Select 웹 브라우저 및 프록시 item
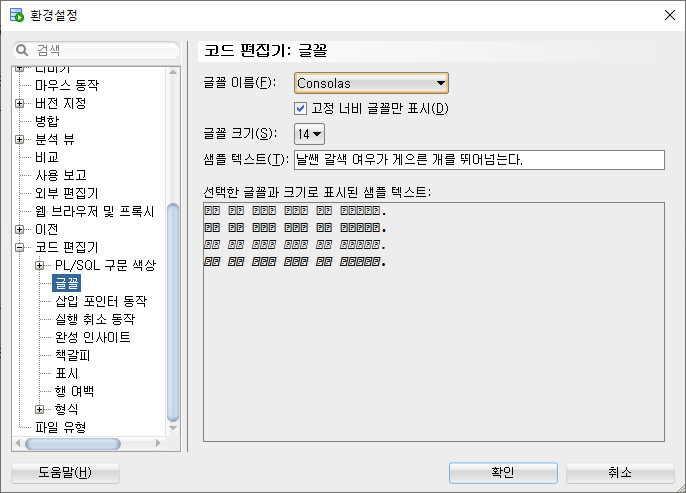686x493 pixels. 94,211
